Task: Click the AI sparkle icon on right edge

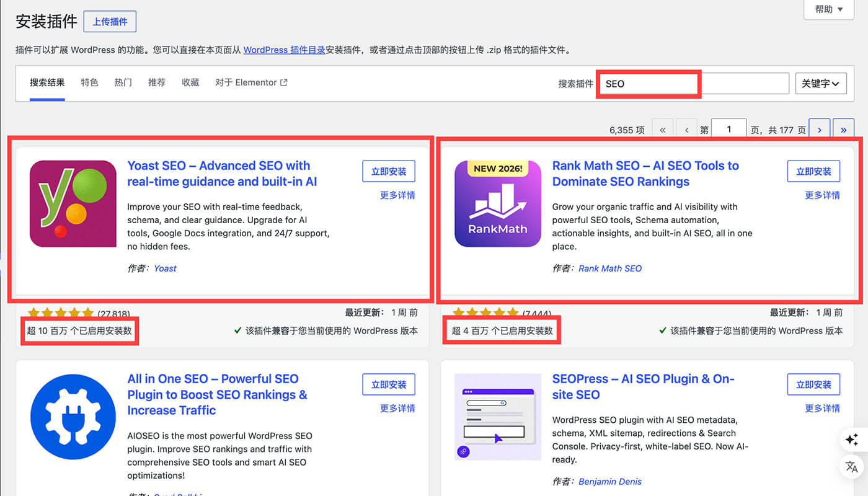Action: (852, 440)
